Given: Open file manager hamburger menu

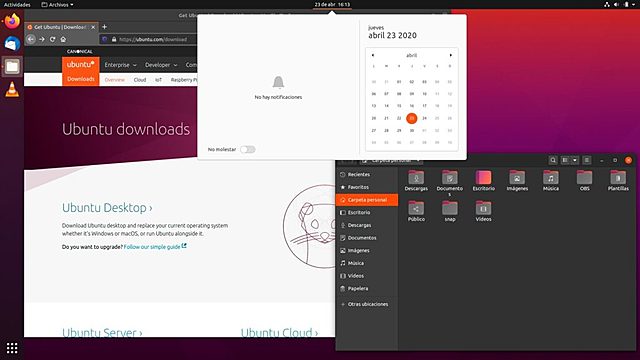Looking at the screenshot, I should coord(586,160).
